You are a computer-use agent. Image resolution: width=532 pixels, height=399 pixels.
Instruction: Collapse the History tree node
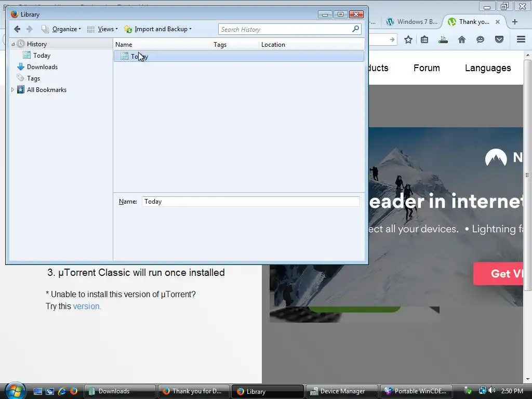click(x=13, y=44)
